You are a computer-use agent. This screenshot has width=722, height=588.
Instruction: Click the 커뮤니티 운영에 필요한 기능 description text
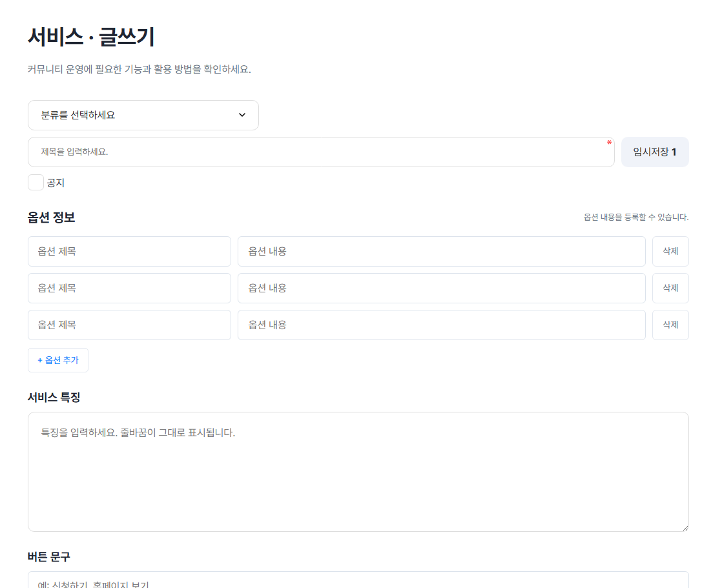point(139,70)
